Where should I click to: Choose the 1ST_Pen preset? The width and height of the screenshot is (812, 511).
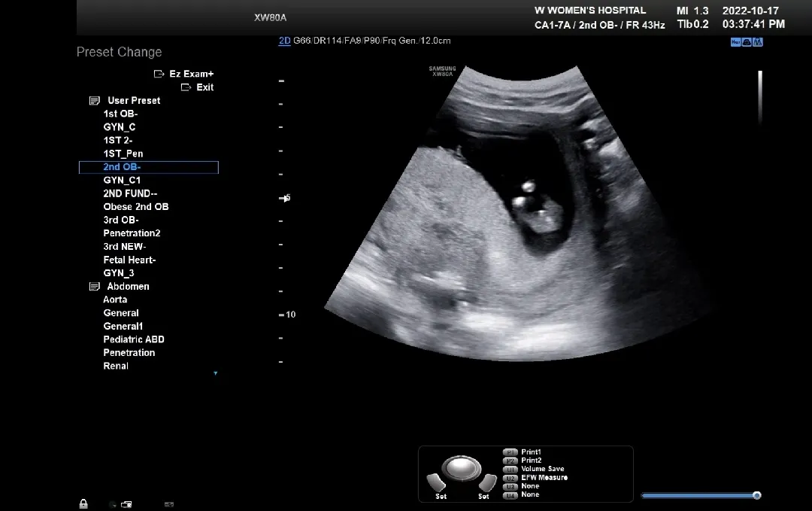(x=123, y=154)
